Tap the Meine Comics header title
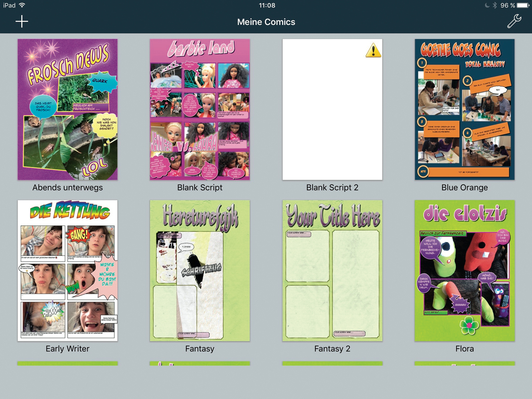Screen dimensions: 532x399 tap(266, 22)
